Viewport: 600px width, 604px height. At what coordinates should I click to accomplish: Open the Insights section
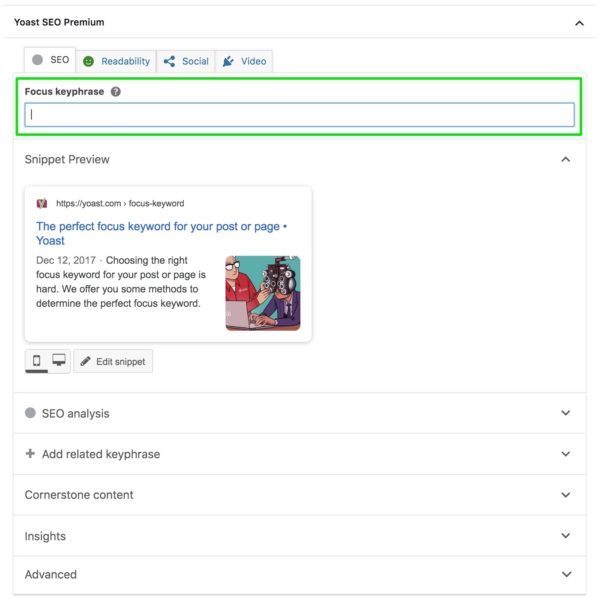pos(566,536)
